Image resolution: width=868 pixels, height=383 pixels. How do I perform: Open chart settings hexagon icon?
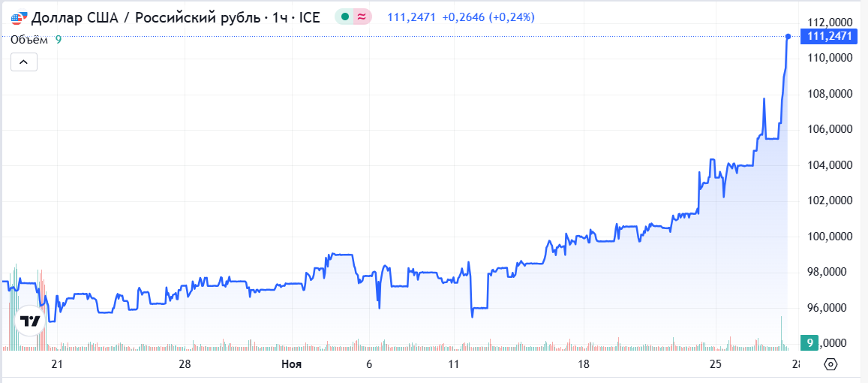(830, 365)
